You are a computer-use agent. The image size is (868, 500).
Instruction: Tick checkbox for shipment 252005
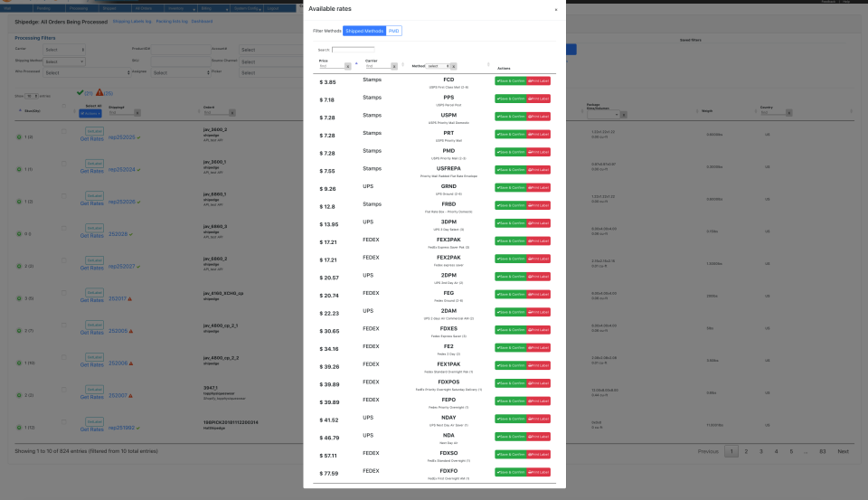(x=63, y=325)
